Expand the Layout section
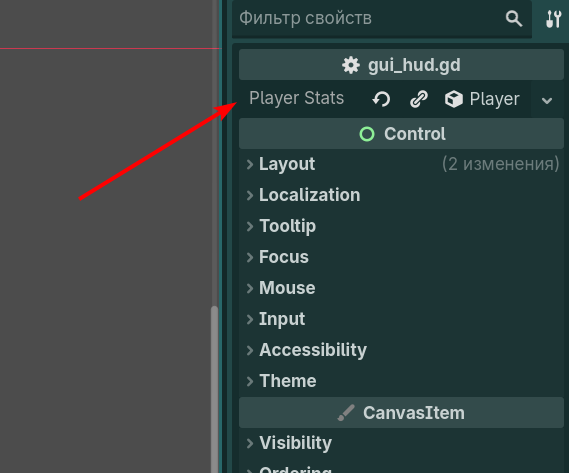 pos(401,164)
